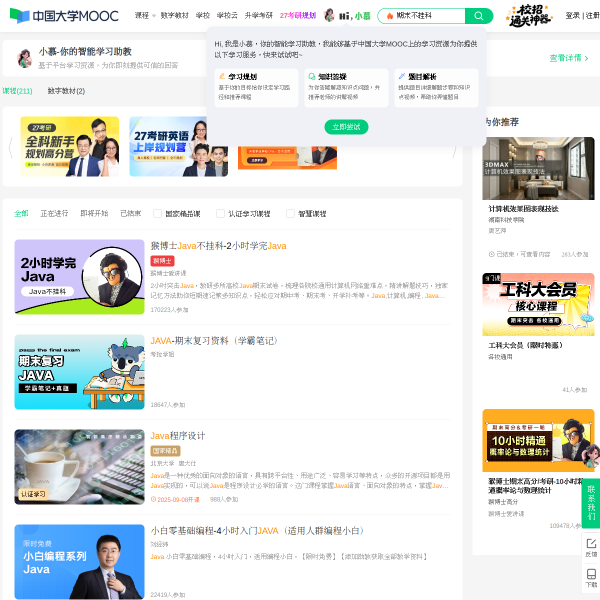Click the 170223人参加 count
Image resolution: width=600 pixels, height=600 pixels.
169,310
